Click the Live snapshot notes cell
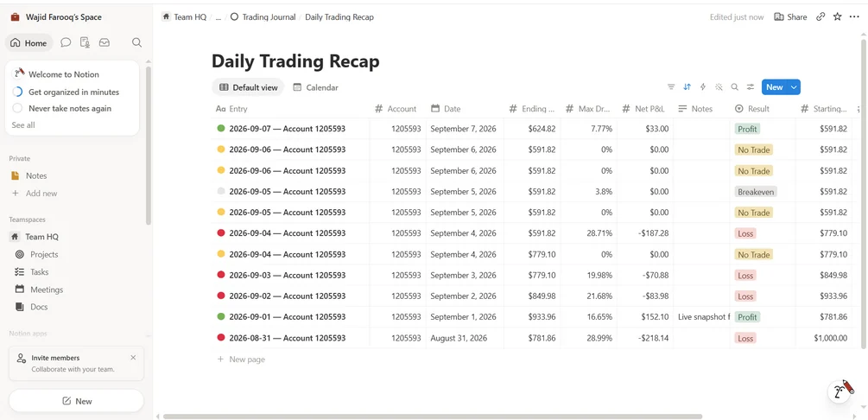The width and height of the screenshot is (868, 420). 701,317
